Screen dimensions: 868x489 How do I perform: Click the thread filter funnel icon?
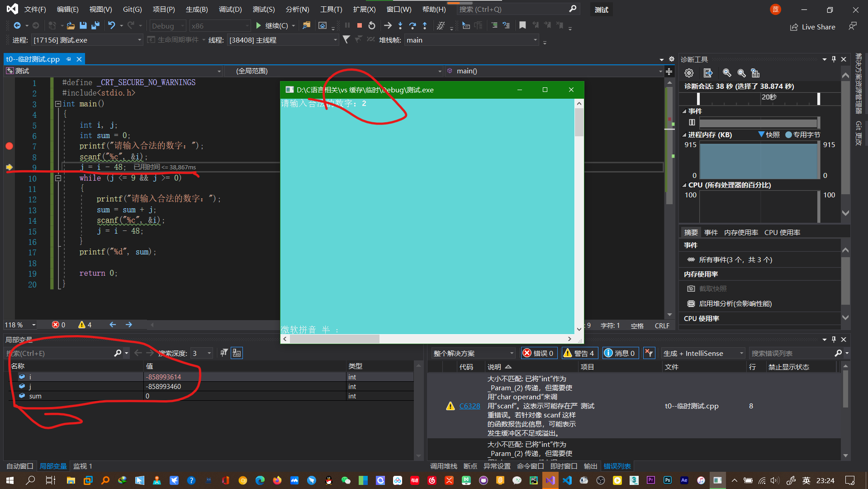346,40
